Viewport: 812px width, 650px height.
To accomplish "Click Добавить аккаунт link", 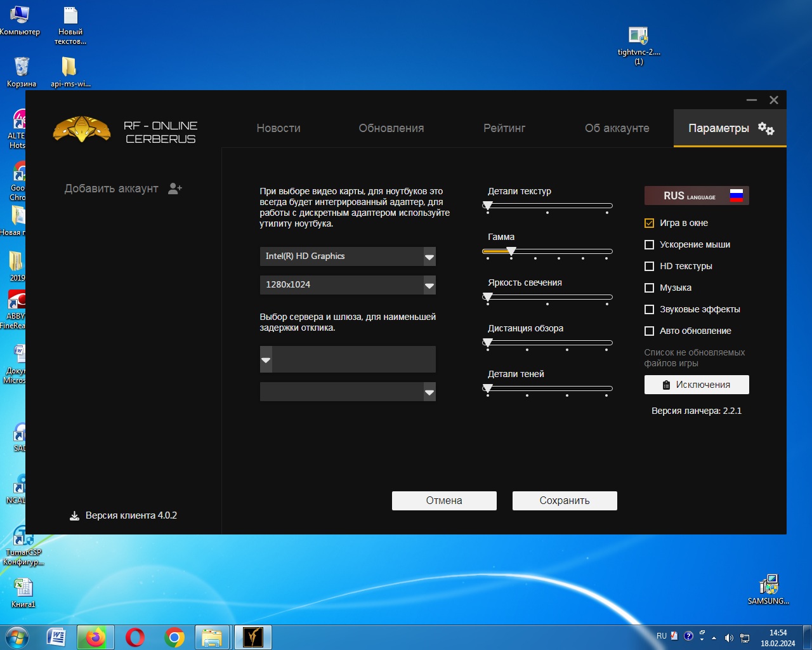I will tap(112, 189).
